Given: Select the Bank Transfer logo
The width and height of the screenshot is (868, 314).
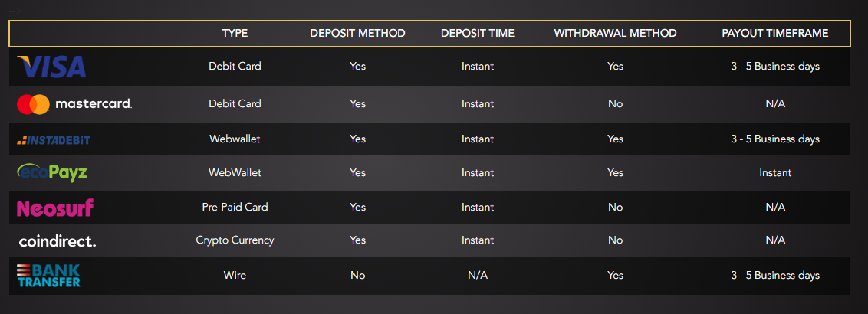Looking at the screenshot, I should click(49, 276).
